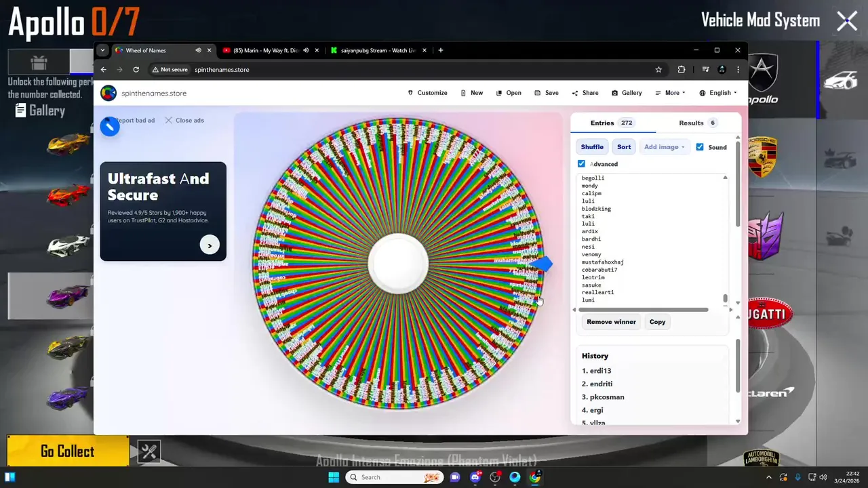Open the wheel Gallery

[x=627, y=93]
